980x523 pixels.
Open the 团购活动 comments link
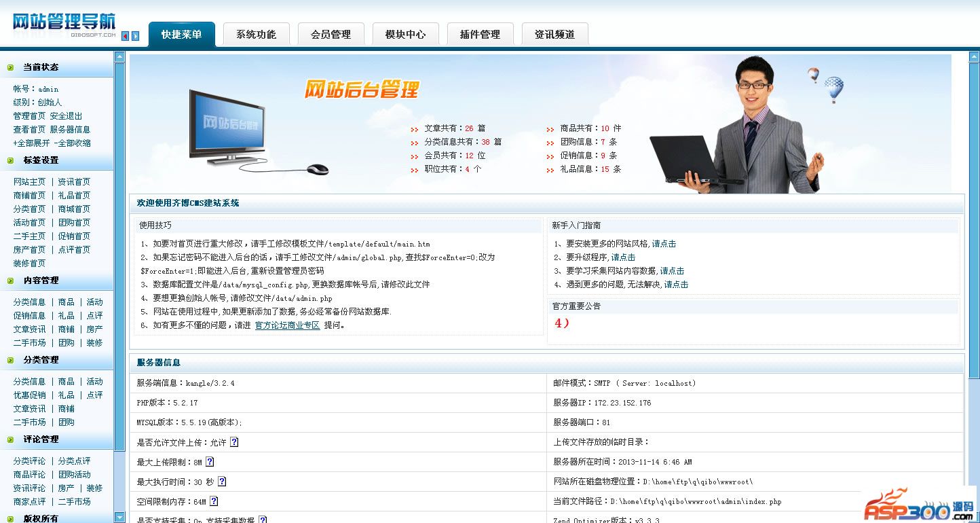[74, 475]
